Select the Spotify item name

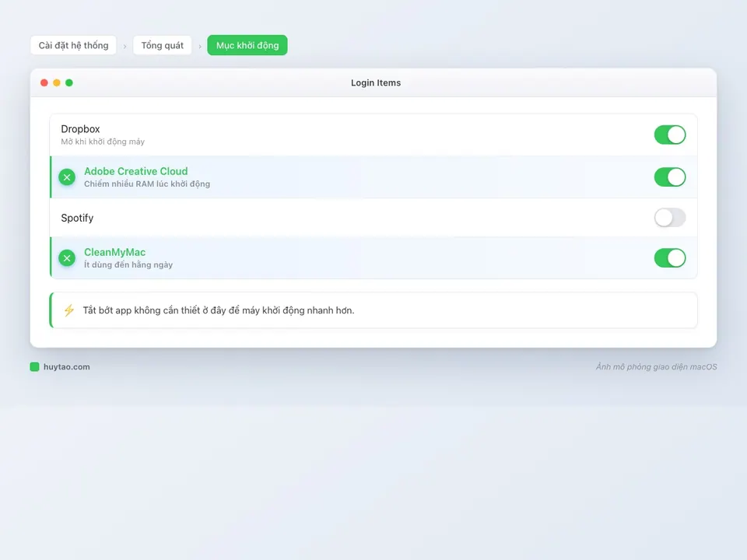[77, 218]
